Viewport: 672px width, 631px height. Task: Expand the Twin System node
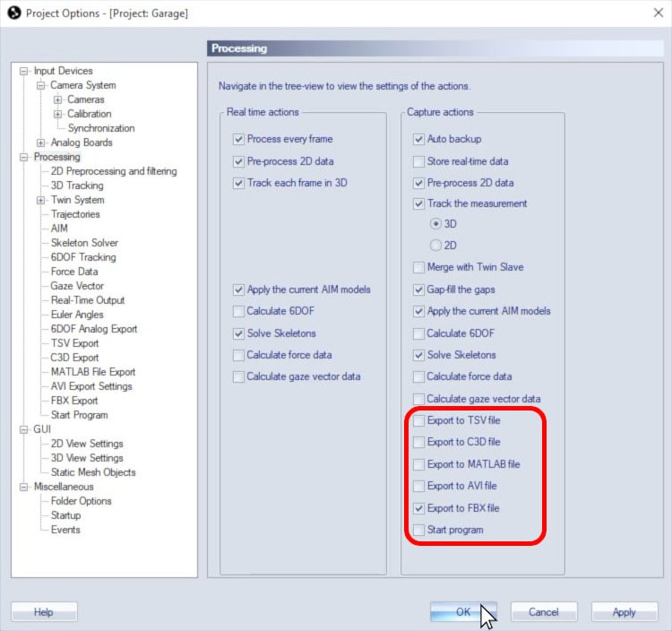40,200
